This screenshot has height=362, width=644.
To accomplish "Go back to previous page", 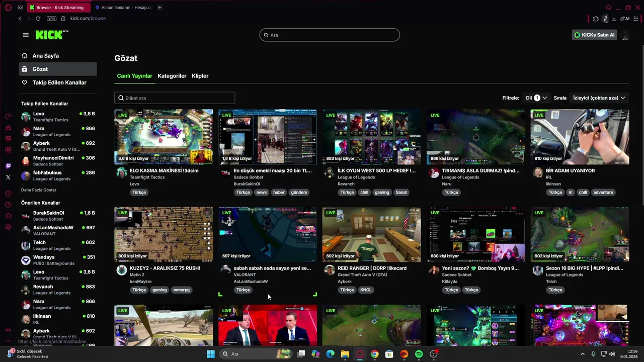I will [x=20, y=19].
